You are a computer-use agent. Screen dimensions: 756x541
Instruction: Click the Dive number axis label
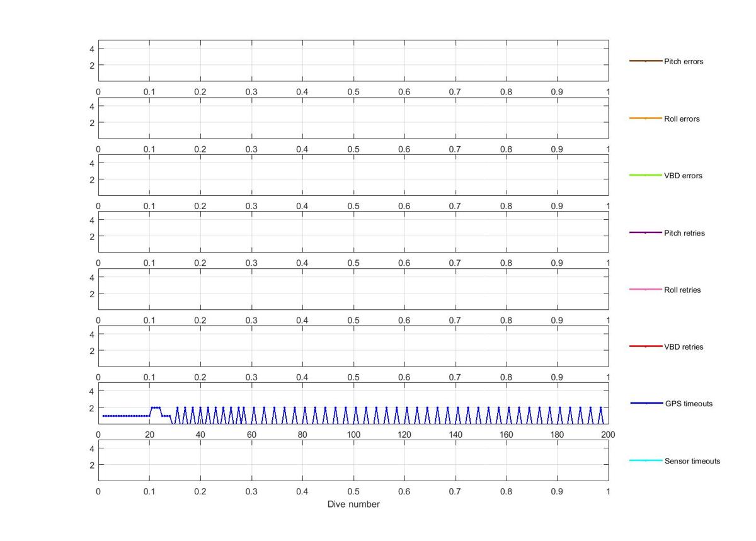click(x=353, y=504)
